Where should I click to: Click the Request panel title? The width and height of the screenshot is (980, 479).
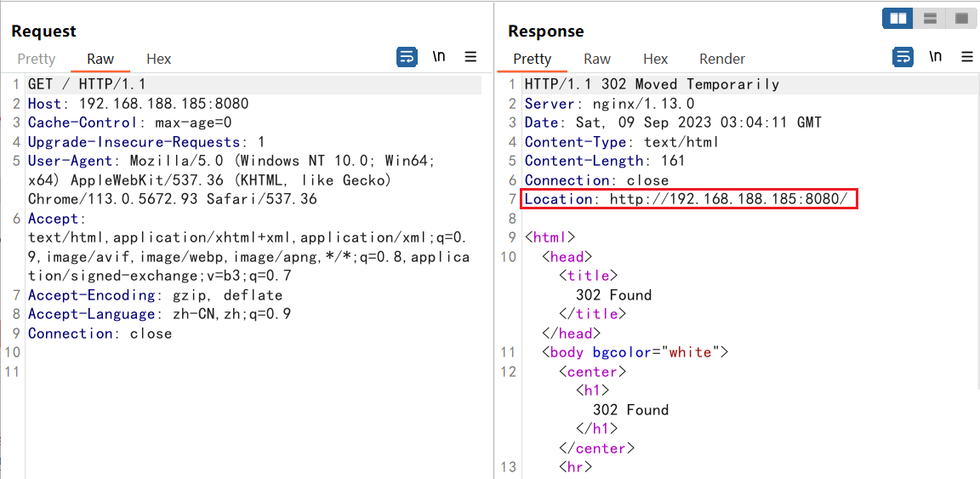[x=43, y=31]
